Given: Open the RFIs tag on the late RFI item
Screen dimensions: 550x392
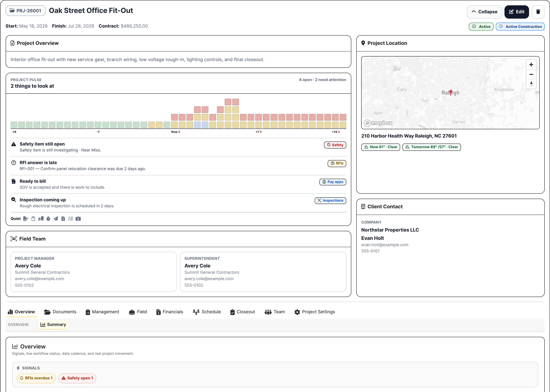Looking at the screenshot, I should (337, 163).
